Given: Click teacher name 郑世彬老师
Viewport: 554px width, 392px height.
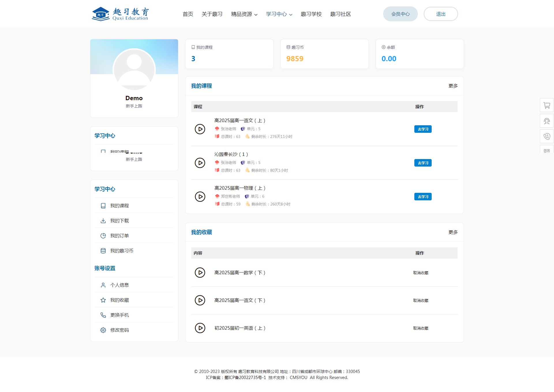Looking at the screenshot, I should (231, 196).
